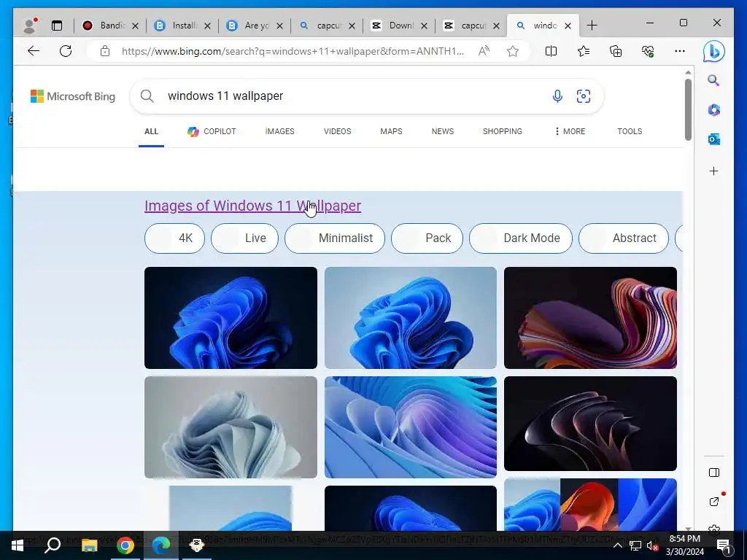Open File Explorer from taskbar
747x560 pixels.
click(89, 545)
